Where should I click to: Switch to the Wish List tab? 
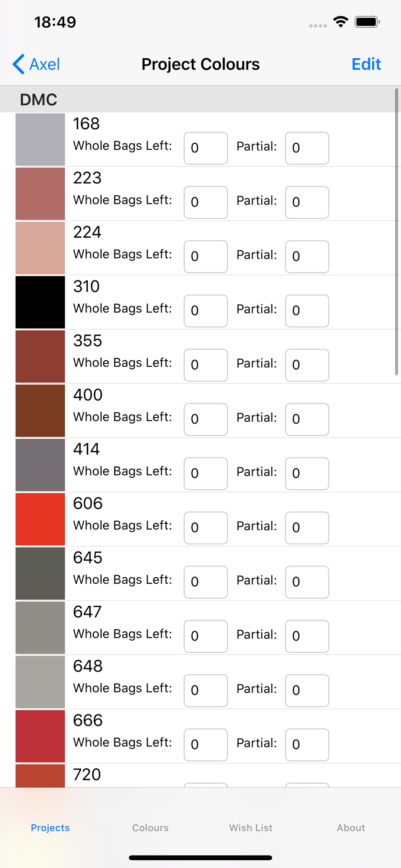[x=251, y=828]
